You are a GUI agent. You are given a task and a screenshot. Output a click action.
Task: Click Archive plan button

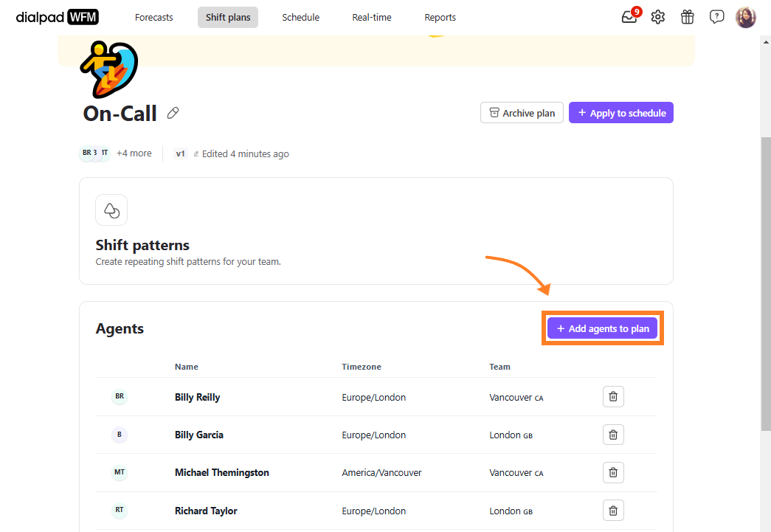(x=522, y=113)
